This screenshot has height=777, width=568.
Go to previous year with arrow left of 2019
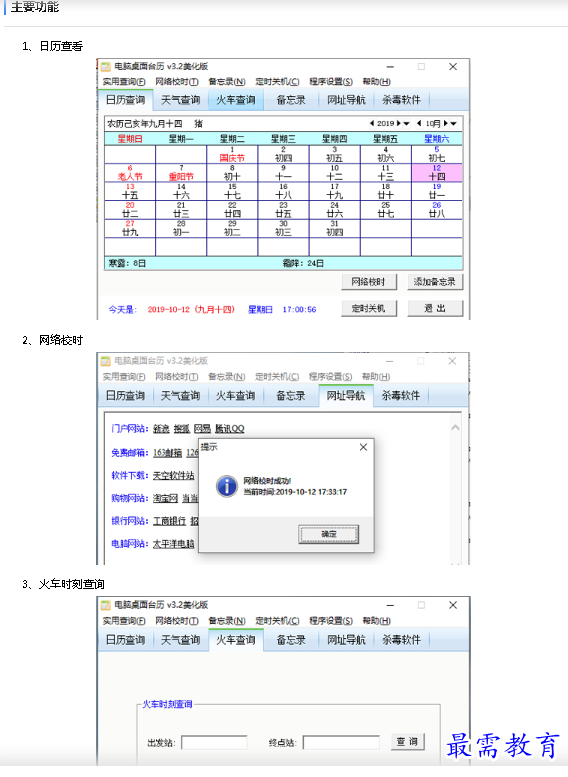tap(372, 123)
